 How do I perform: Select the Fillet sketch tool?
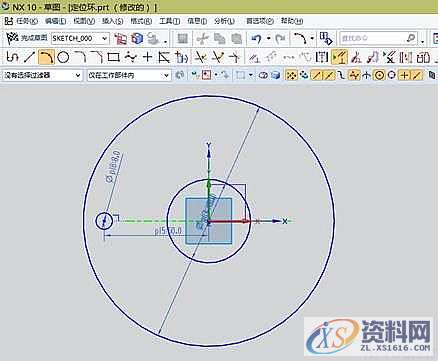80,57
